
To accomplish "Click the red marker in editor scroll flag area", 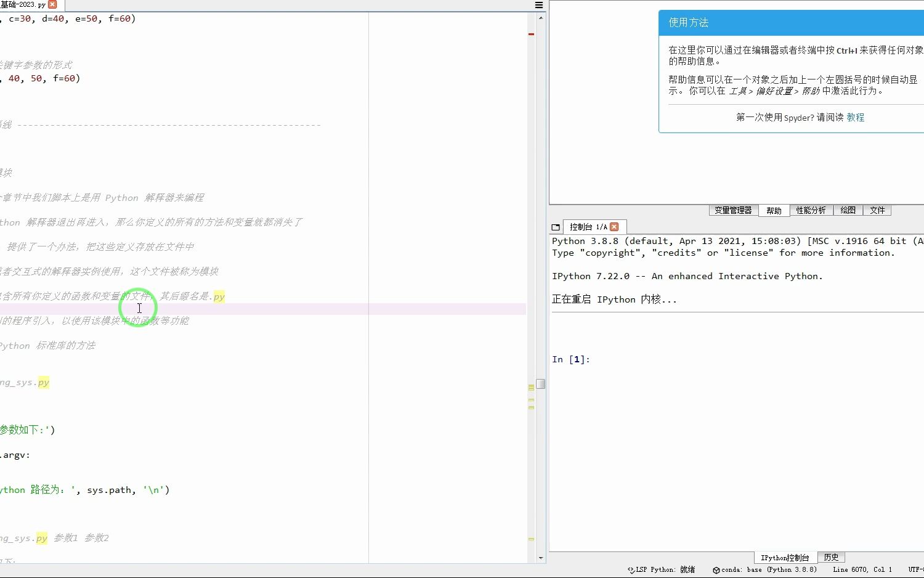I will pyautogui.click(x=531, y=34).
